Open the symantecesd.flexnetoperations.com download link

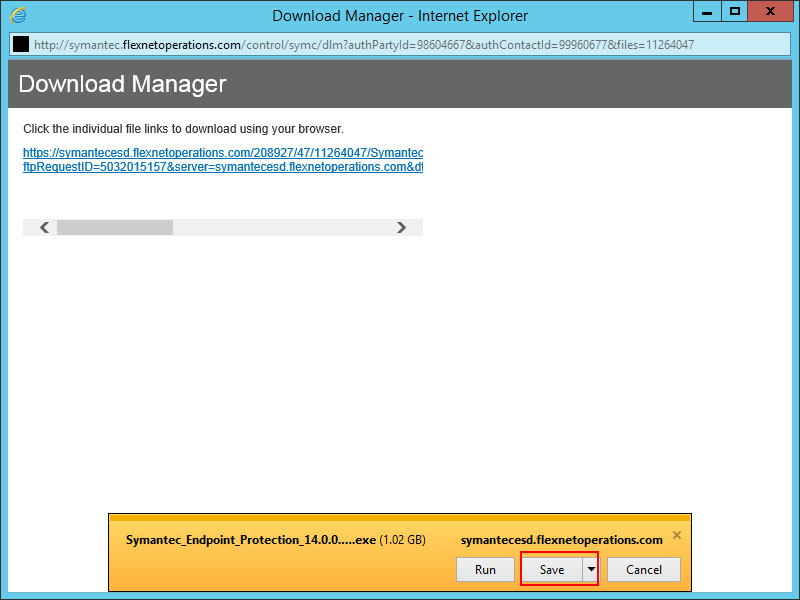223,153
